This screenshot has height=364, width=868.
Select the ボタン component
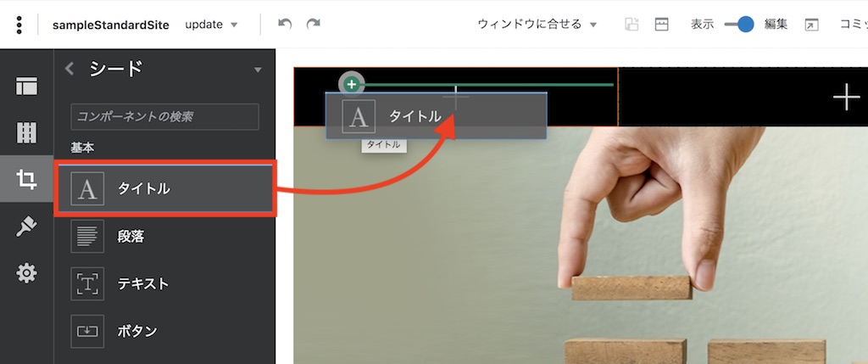(165, 331)
